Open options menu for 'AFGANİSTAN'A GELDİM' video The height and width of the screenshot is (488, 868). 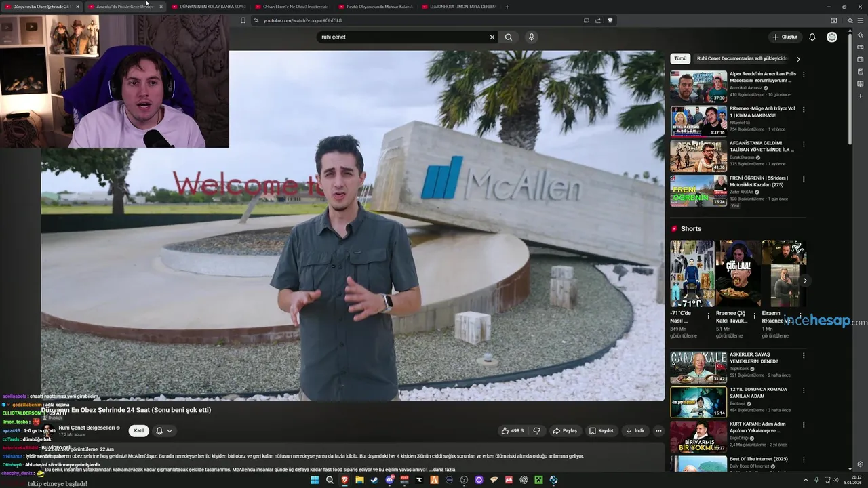tap(804, 144)
